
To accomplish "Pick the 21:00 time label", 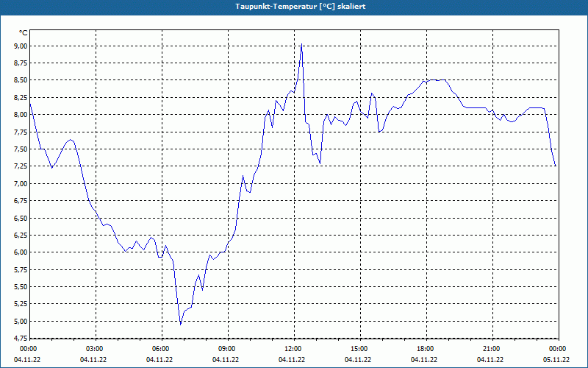I will click(x=491, y=349).
